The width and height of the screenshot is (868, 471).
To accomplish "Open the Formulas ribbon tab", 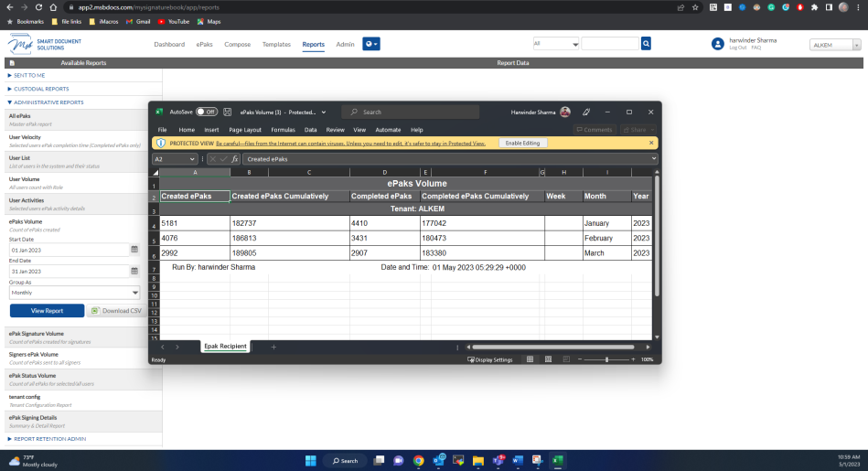I will tap(283, 130).
